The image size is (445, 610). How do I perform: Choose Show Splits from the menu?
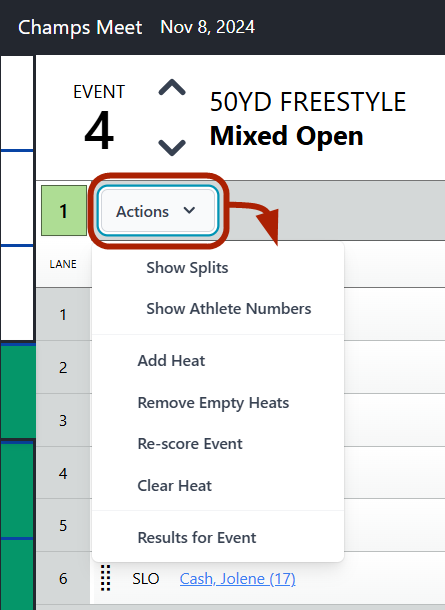click(187, 268)
